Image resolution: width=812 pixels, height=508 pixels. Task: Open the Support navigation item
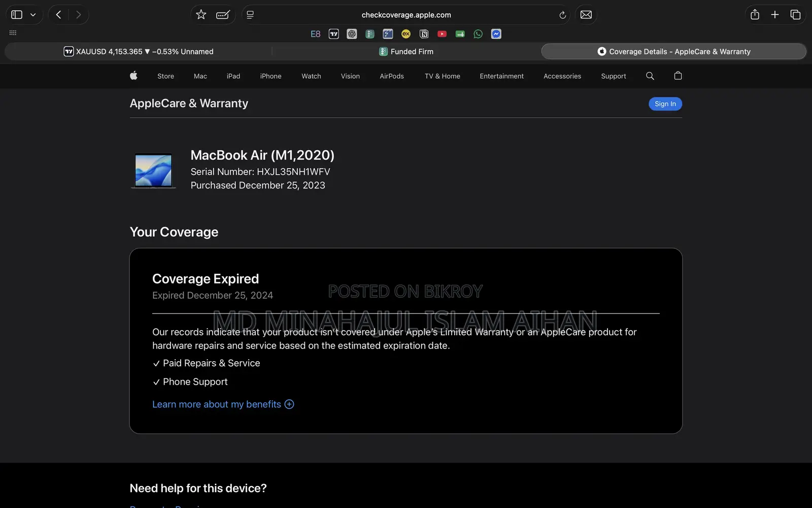pyautogui.click(x=614, y=76)
